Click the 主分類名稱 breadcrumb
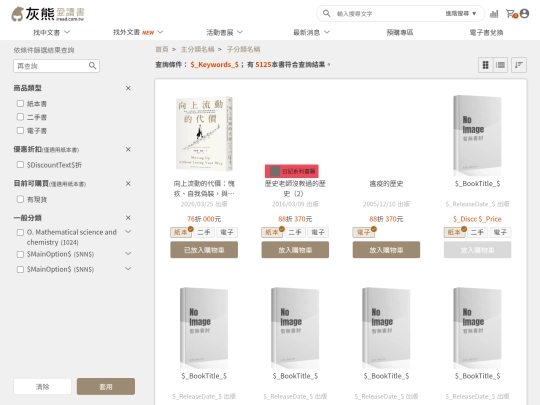The height and width of the screenshot is (405, 540). click(x=197, y=49)
